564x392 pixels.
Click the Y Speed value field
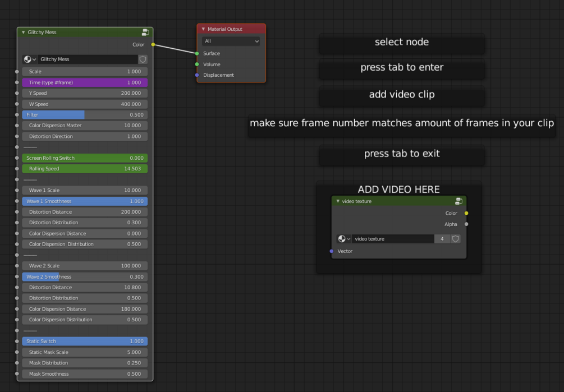85,93
